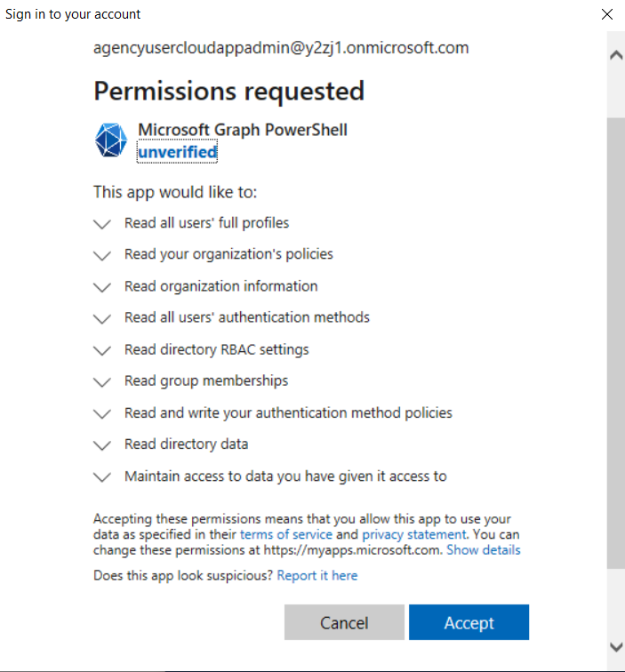The image size is (625, 672).
Task: Expand 'Read directory RBAC settings' chevron
Action: point(102,350)
